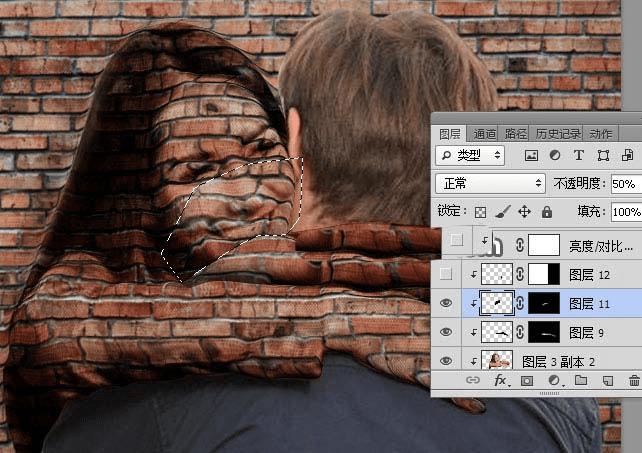This screenshot has height=453, width=642.
Task: Click the 图层 11 layer name
Action: click(590, 304)
